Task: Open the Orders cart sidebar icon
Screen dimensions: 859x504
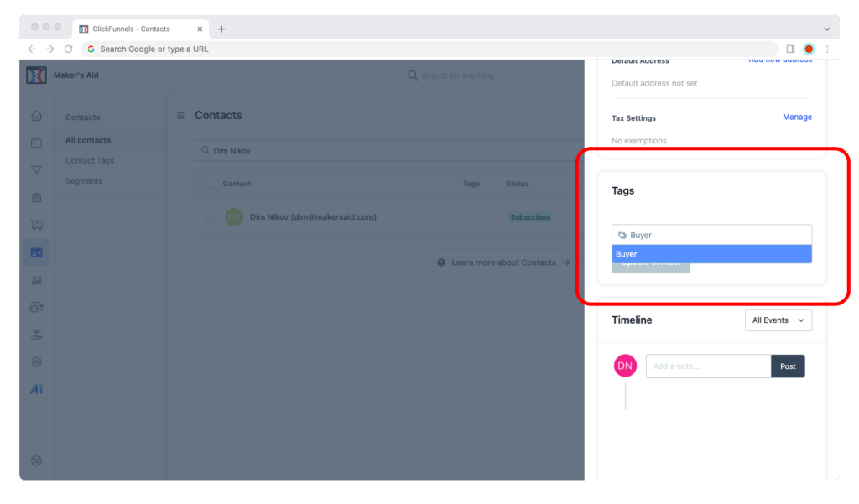Action: click(37, 225)
